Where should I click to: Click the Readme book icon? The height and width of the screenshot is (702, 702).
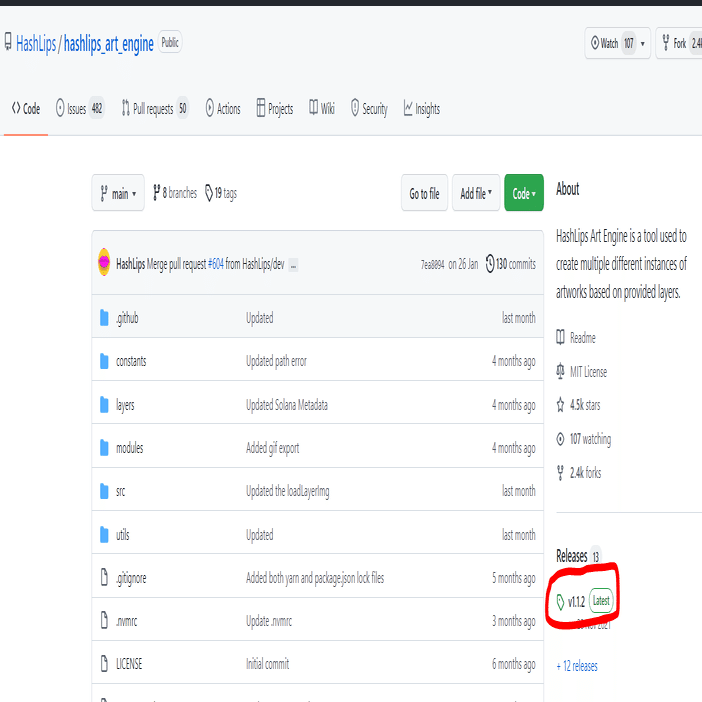pyautogui.click(x=560, y=337)
